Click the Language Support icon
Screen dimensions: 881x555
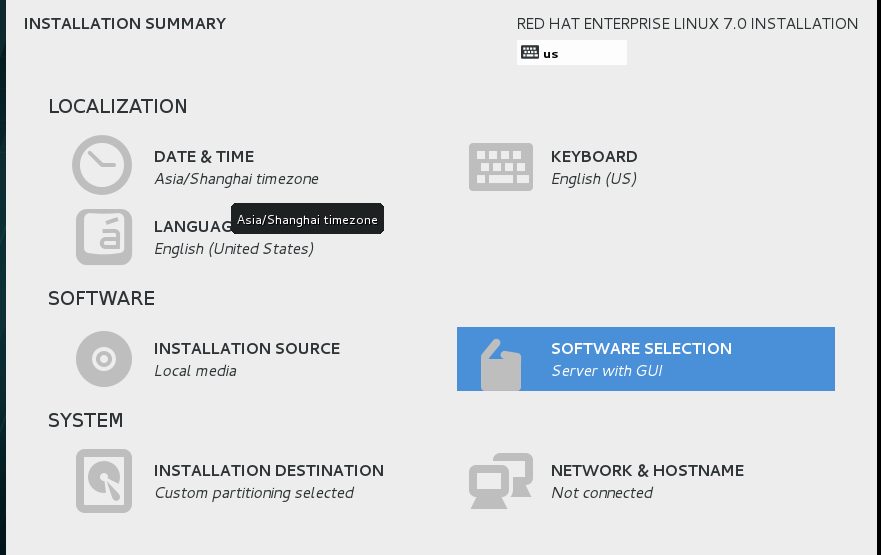(104, 237)
